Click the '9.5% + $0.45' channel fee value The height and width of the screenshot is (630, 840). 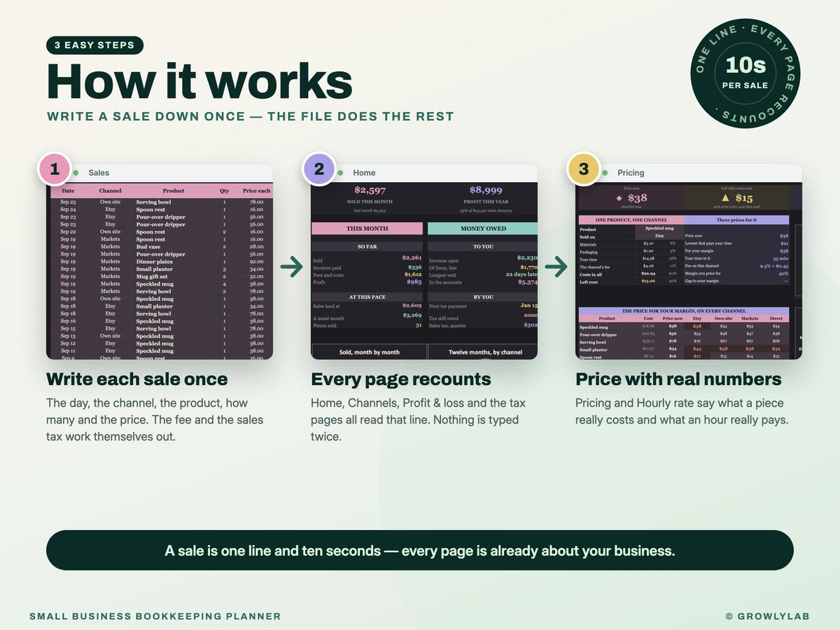[774, 266]
